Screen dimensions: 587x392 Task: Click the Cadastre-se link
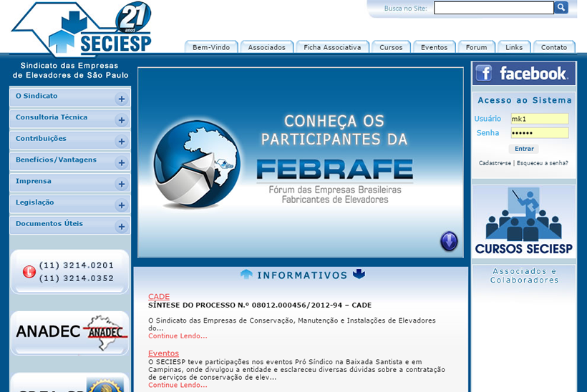click(495, 163)
